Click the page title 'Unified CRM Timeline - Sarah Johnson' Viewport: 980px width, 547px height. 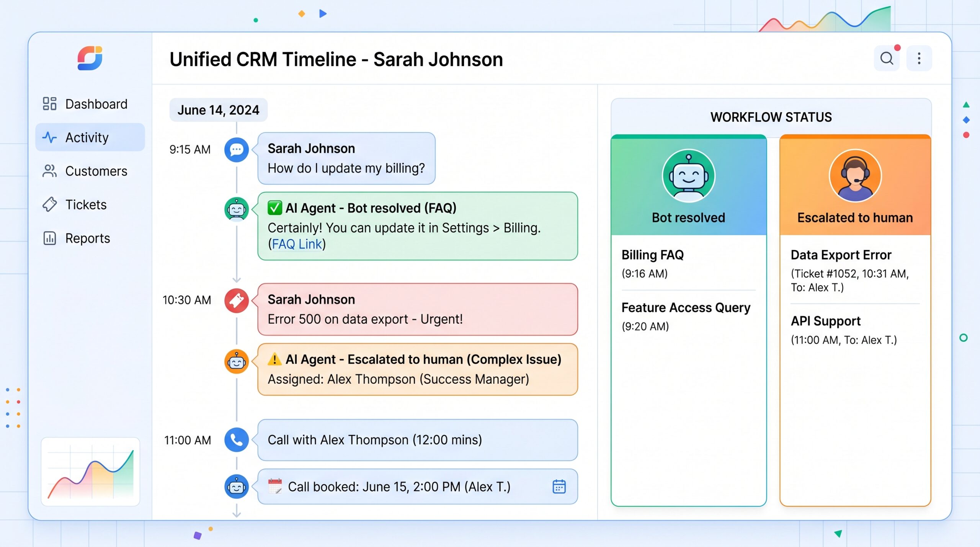336,59
